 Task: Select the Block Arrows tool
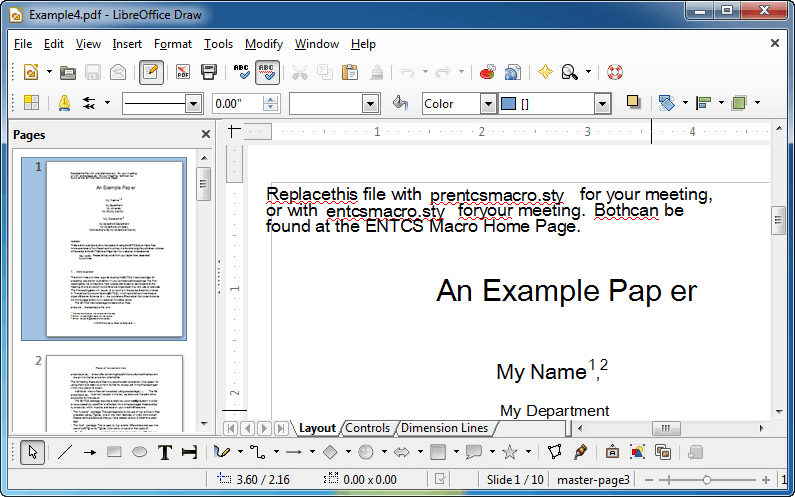coord(402,452)
